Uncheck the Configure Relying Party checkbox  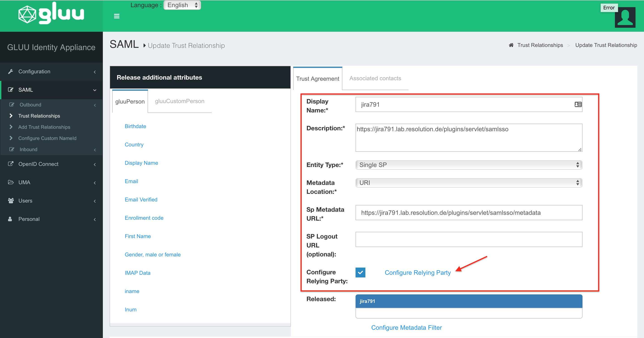[360, 273]
